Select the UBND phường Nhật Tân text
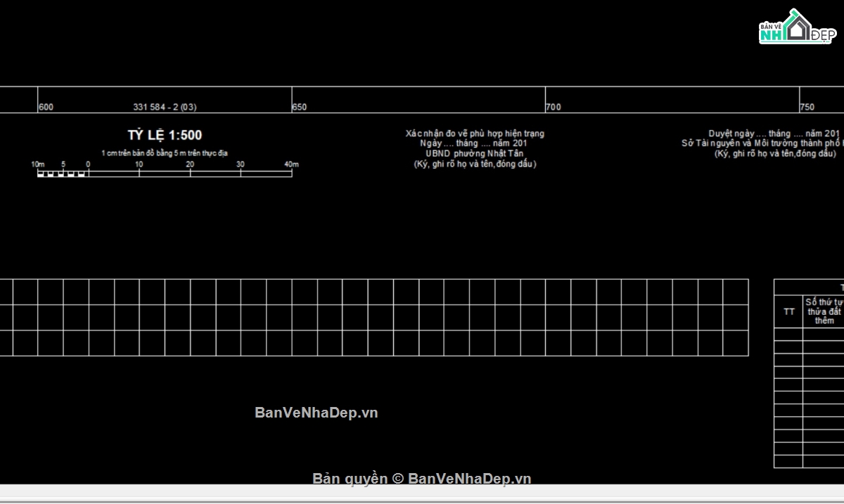 pyautogui.click(x=474, y=154)
